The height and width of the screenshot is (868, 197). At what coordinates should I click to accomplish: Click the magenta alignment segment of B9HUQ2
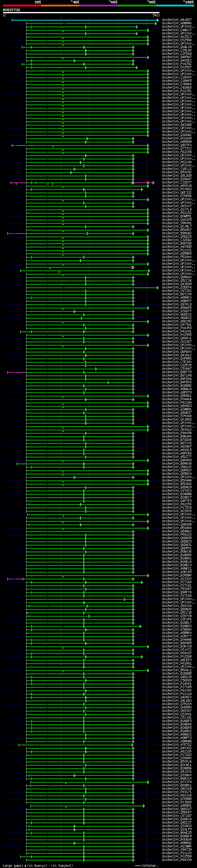click(x=17, y=233)
